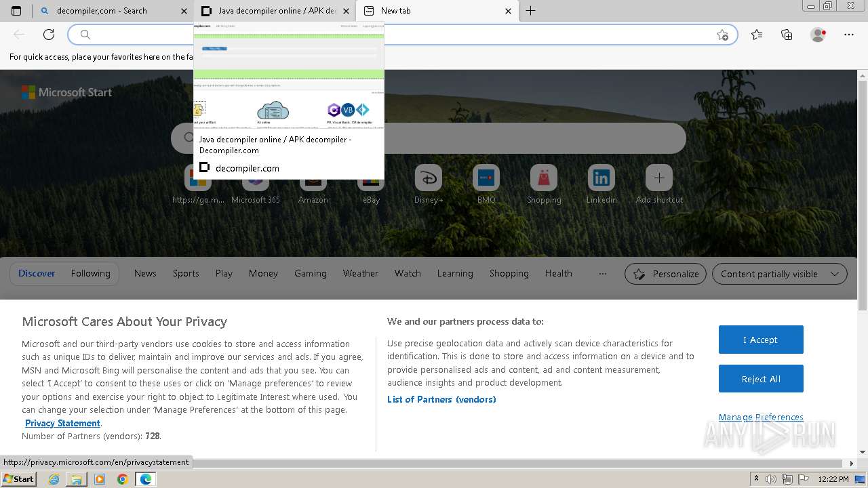Click Reject All cookies button
The width and height of the screenshot is (868, 488).
[x=761, y=379]
